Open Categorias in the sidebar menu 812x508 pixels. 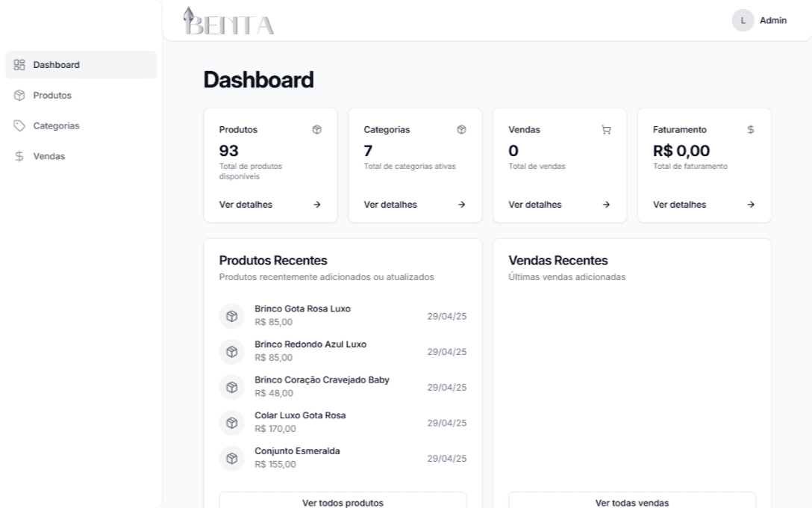click(56, 126)
